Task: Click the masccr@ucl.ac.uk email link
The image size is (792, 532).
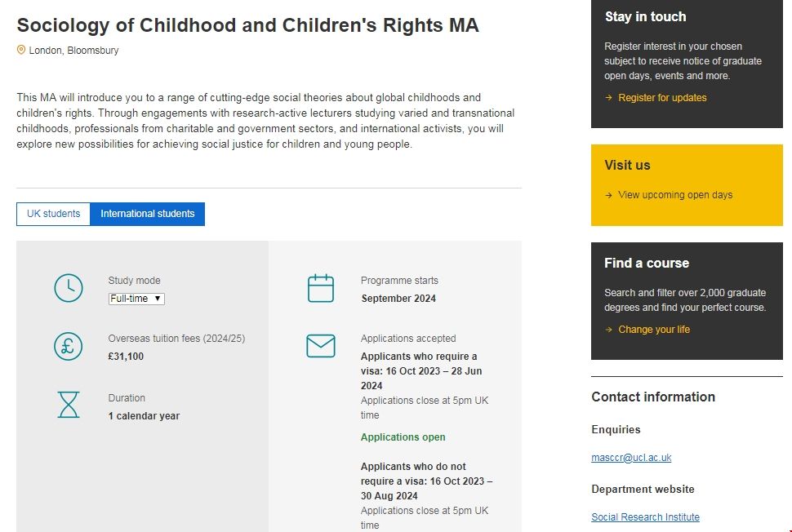Action: coord(631,458)
